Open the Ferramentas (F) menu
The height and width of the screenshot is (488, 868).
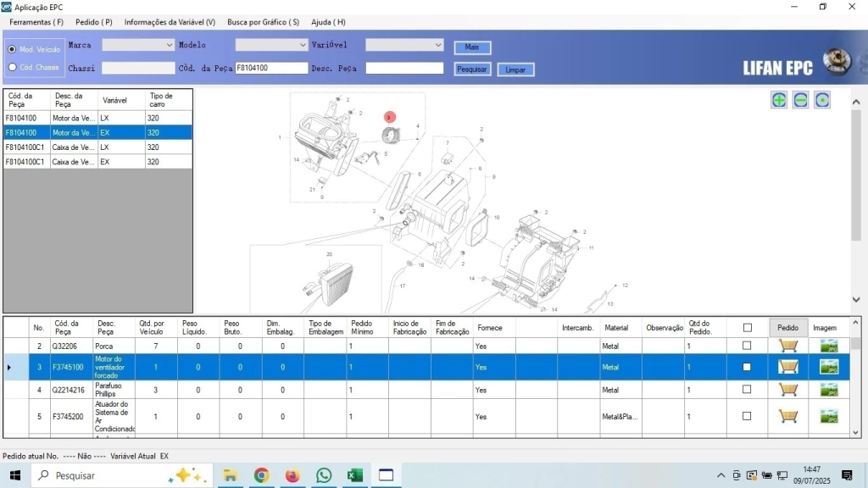click(x=36, y=22)
